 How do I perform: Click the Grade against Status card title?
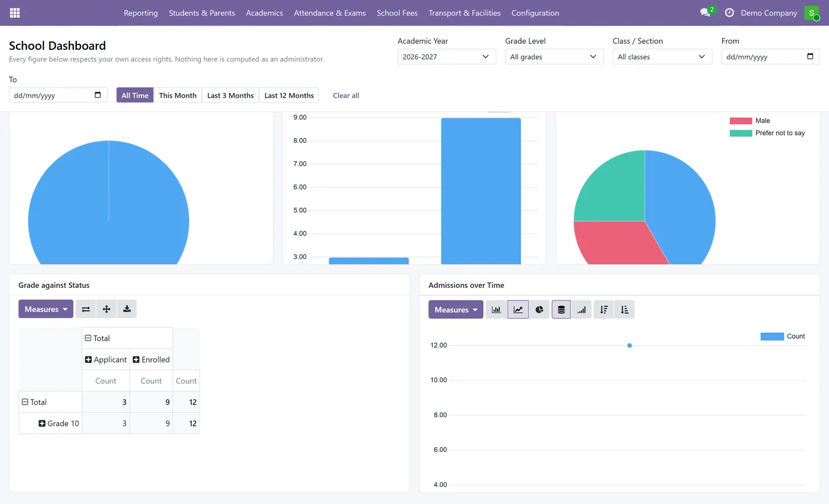[x=54, y=285]
